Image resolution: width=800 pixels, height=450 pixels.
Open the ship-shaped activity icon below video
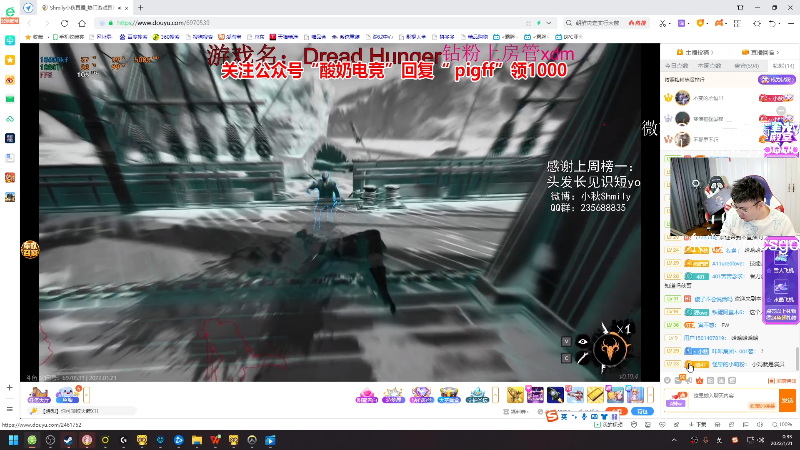39,394
